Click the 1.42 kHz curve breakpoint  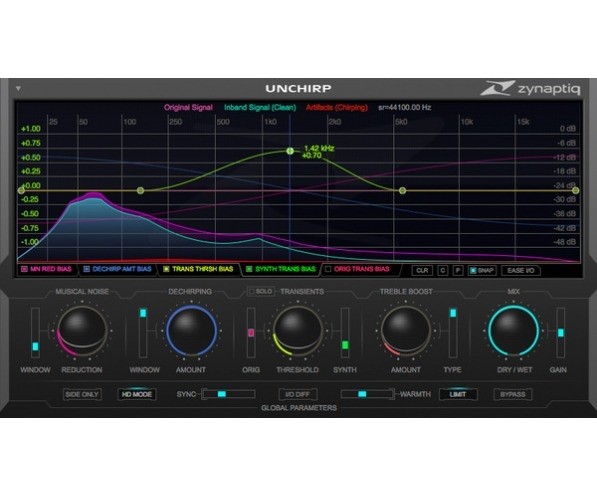point(290,151)
